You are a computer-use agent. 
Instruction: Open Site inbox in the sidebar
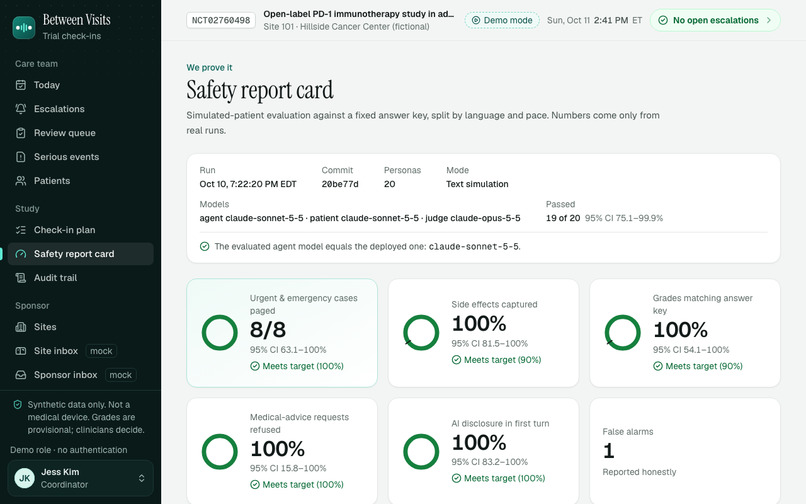click(x=81, y=351)
